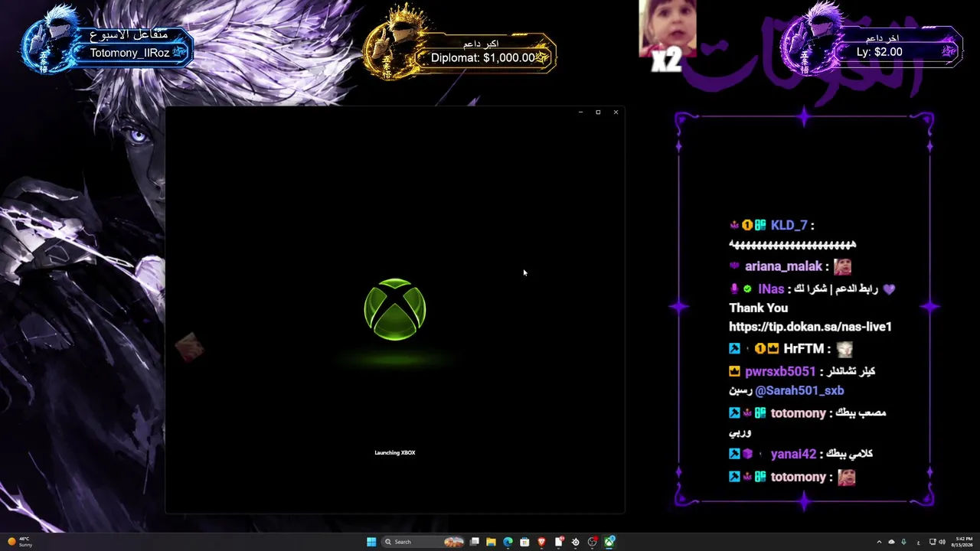
Task: Minimize the Xbox launcher window
Action: (580, 112)
